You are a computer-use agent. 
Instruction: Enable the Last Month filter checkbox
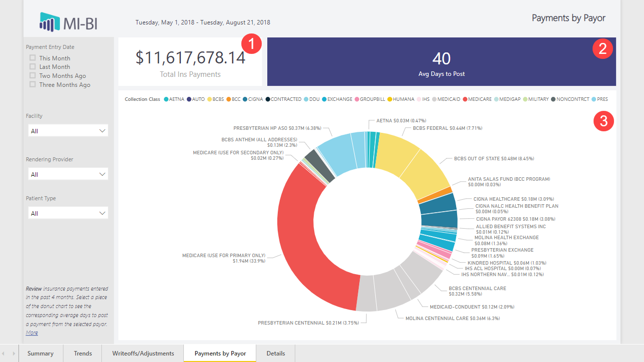coord(32,67)
